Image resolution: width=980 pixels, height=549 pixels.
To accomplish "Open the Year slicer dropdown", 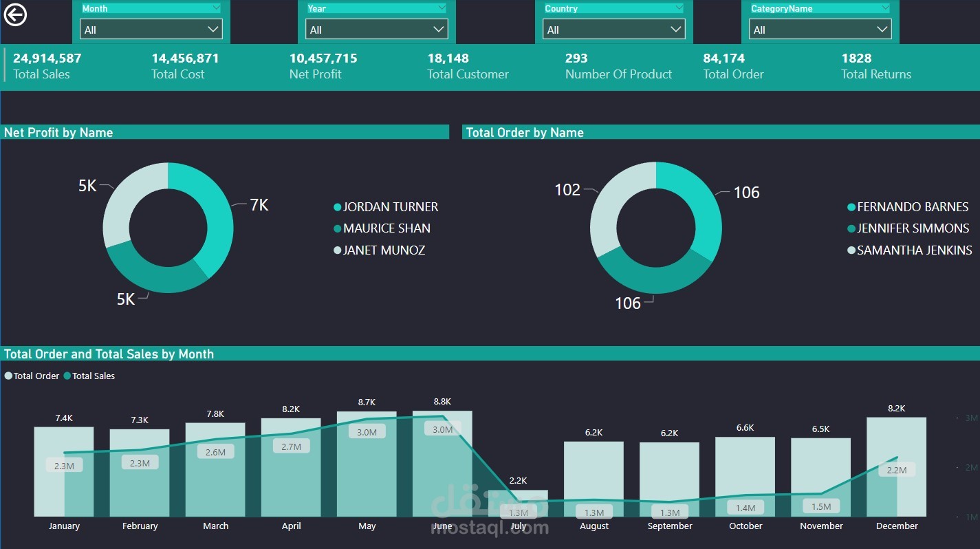I will coord(377,30).
